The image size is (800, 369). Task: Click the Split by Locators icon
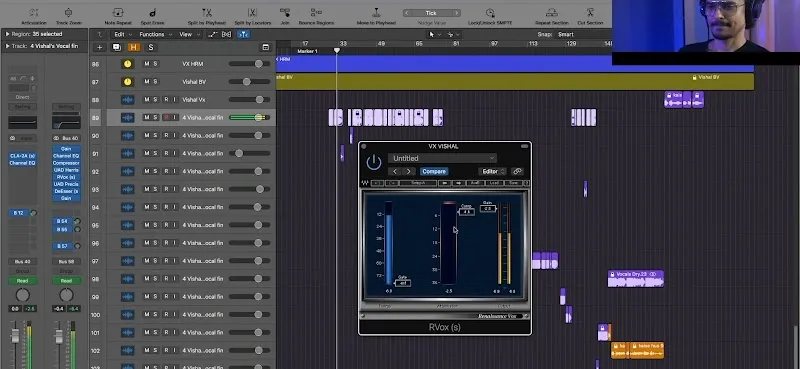point(252,13)
